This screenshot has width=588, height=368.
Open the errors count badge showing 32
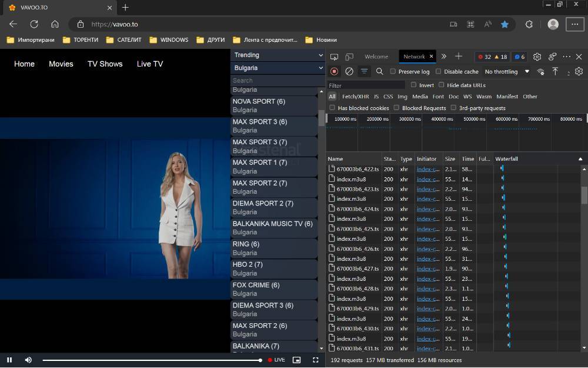click(484, 57)
